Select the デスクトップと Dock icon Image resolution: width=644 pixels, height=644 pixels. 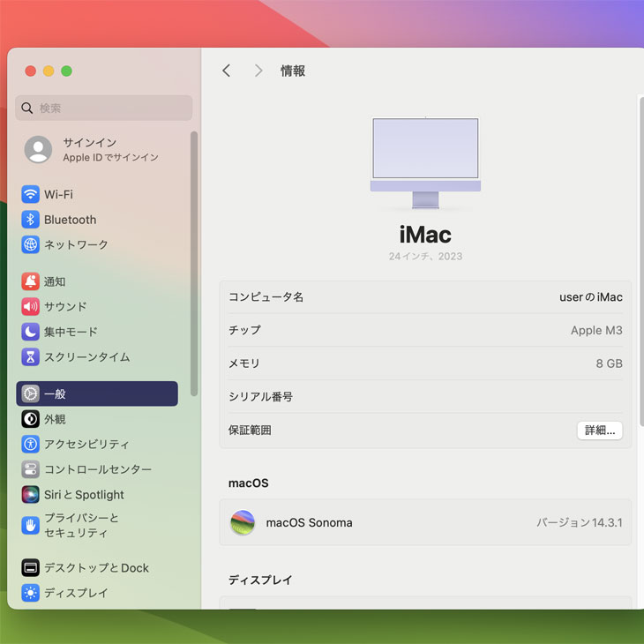coord(30,568)
